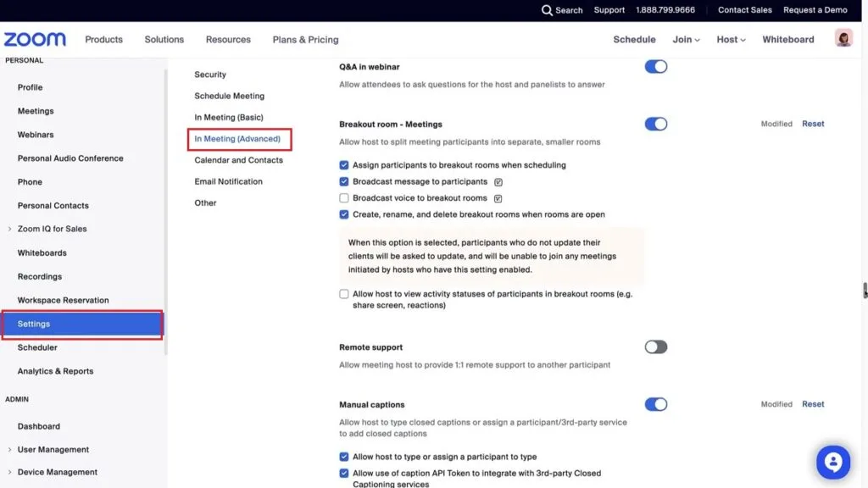Uncheck Assign participants to breakout rooms when scheduling

click(x=344, y=165)
